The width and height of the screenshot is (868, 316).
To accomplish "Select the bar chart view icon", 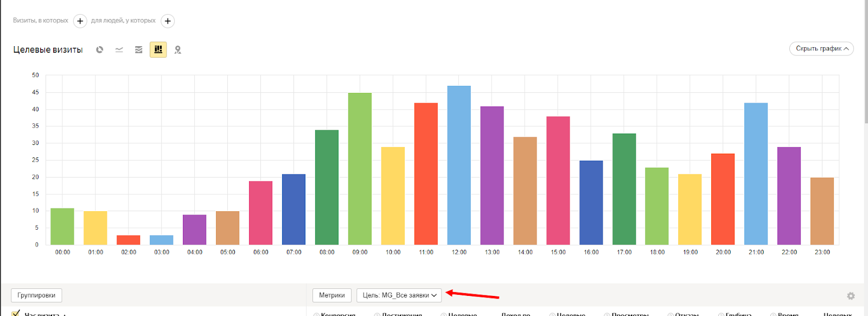I will coord(158,50).
